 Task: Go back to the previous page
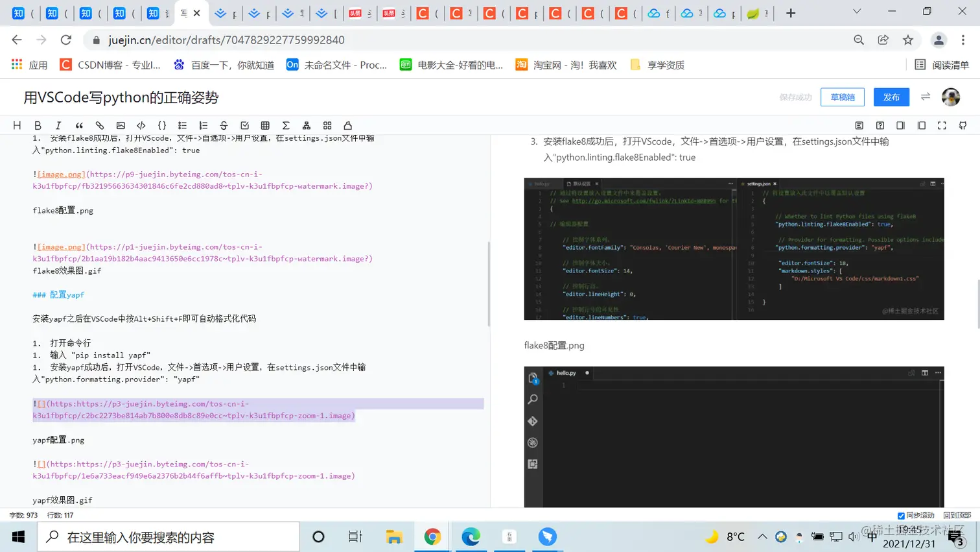point(17,40)
